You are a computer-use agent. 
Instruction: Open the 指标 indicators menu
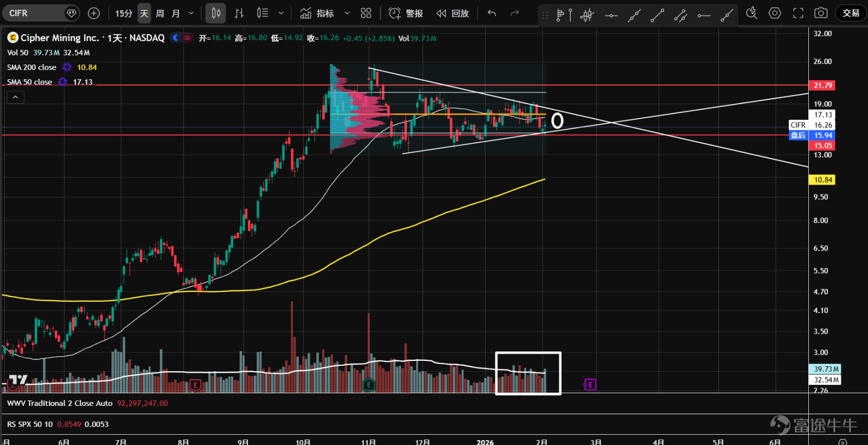tap(317, 13)
